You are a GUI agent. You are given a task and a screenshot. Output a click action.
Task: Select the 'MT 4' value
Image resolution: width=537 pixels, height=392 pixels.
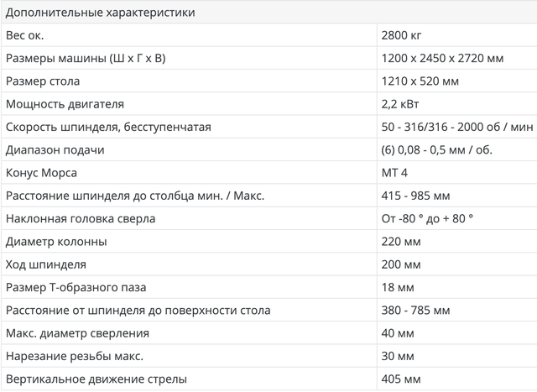point(394,173)
